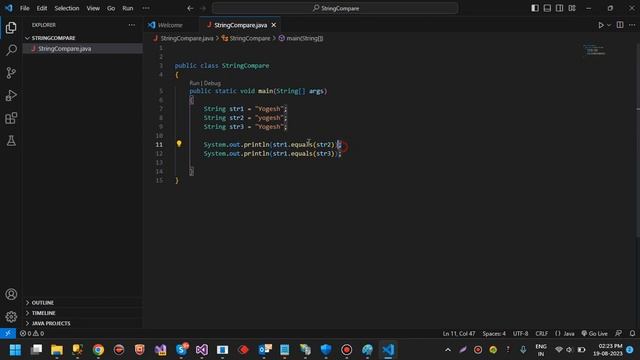Open Google Chrome from the taskbar
Screen dimensions: 640x360
coord(98,350)
